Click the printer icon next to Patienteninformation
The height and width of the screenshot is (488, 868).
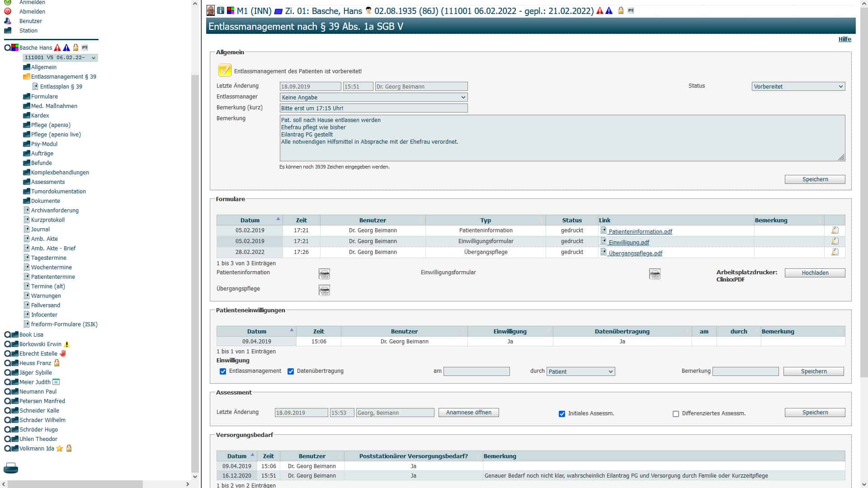tap(324, 274)
